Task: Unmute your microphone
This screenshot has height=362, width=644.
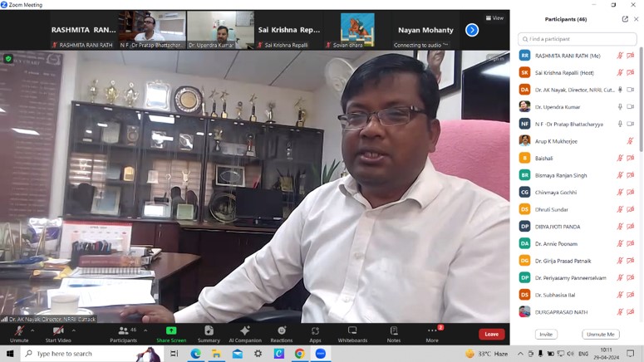Action: 18,333
